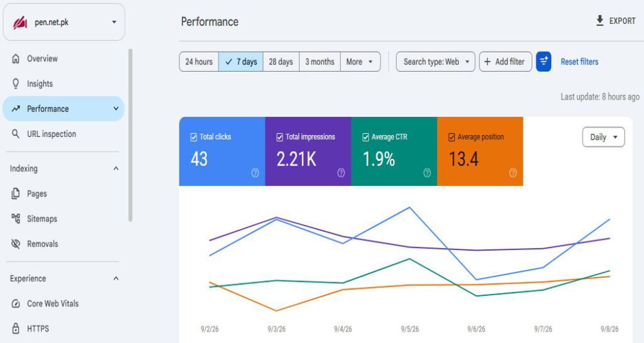
Task: Click the Reset filters link
Action: [579, 62]
